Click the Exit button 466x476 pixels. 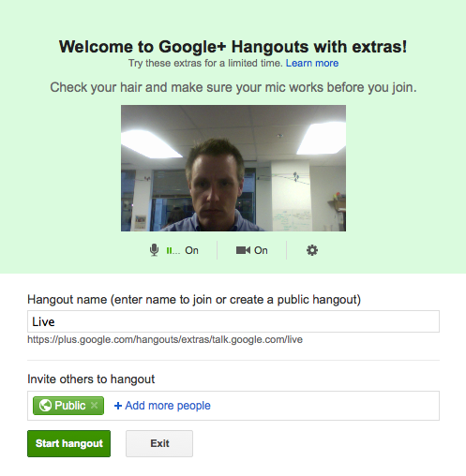coord(159,443)
